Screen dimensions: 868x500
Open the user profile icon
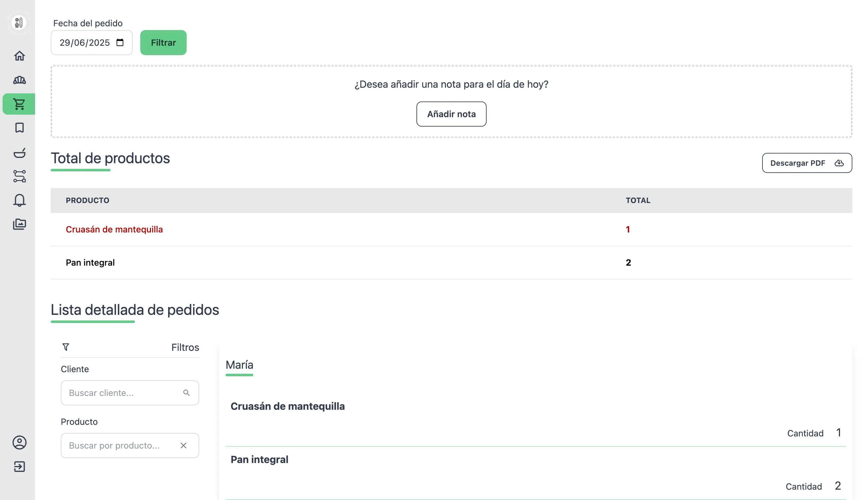click(19, 442)
